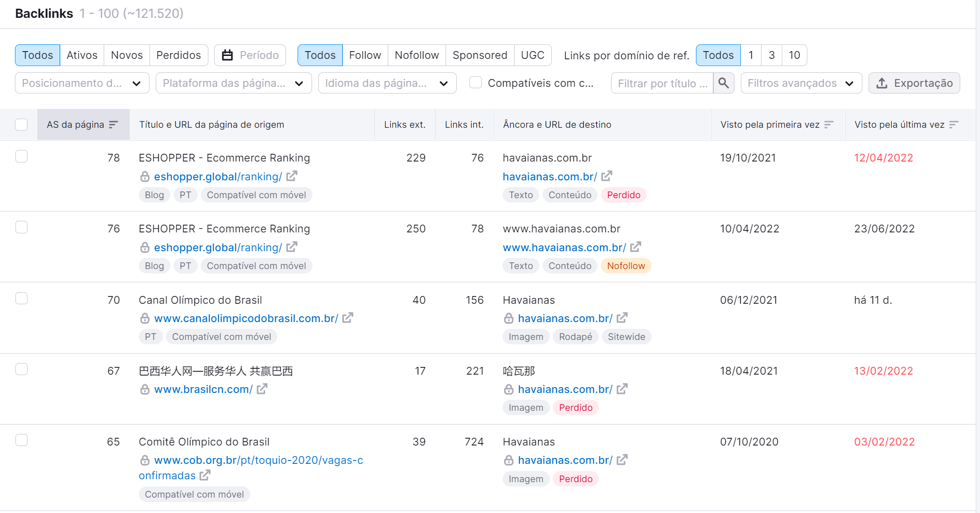This screenshot has width=980, height=513.
Task: Enable Compatíveis com c... checkbox
Action: click(x=476, y=82)
